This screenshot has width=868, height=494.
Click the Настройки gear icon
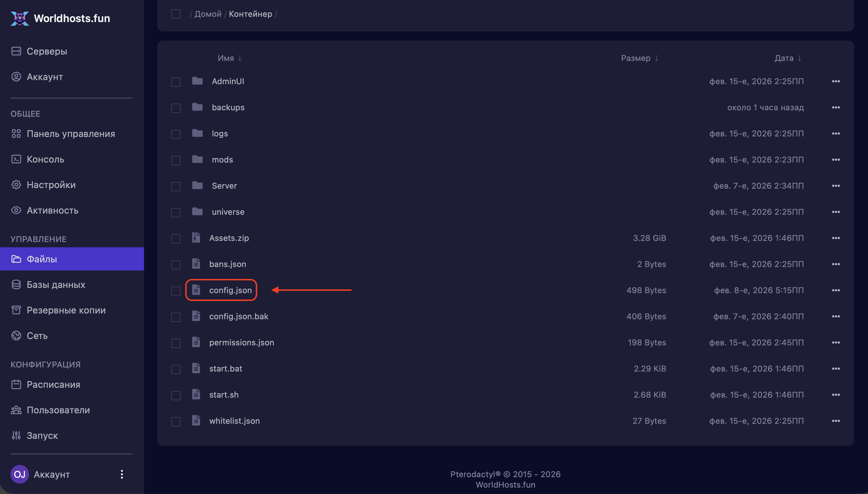(x=16, y=185)
